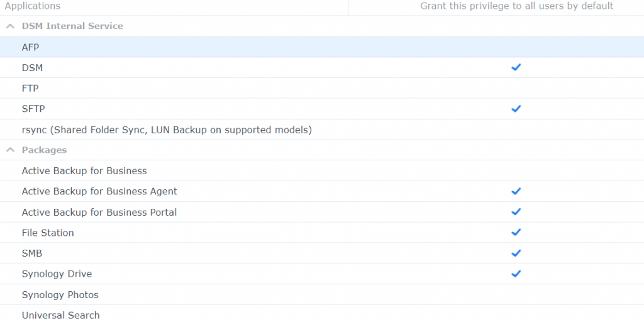Uncheck Active Backup for Business Agent checkmark
644x322 pixels.
point(516,191)
